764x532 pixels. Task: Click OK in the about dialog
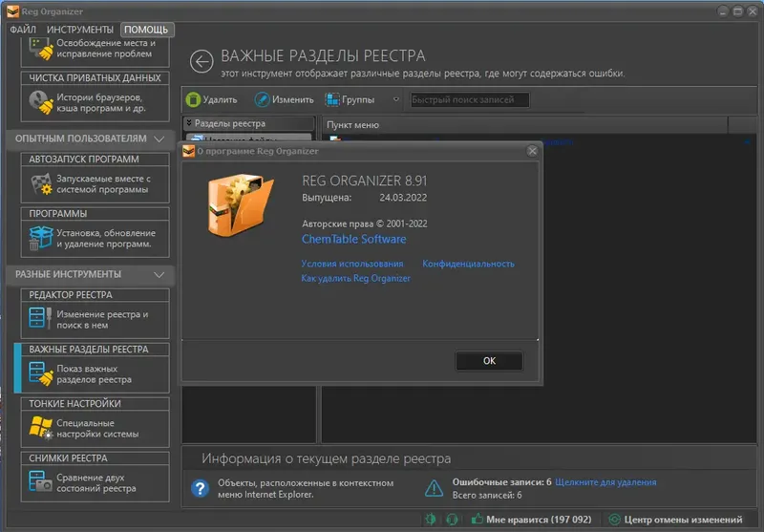click(489, 360)
